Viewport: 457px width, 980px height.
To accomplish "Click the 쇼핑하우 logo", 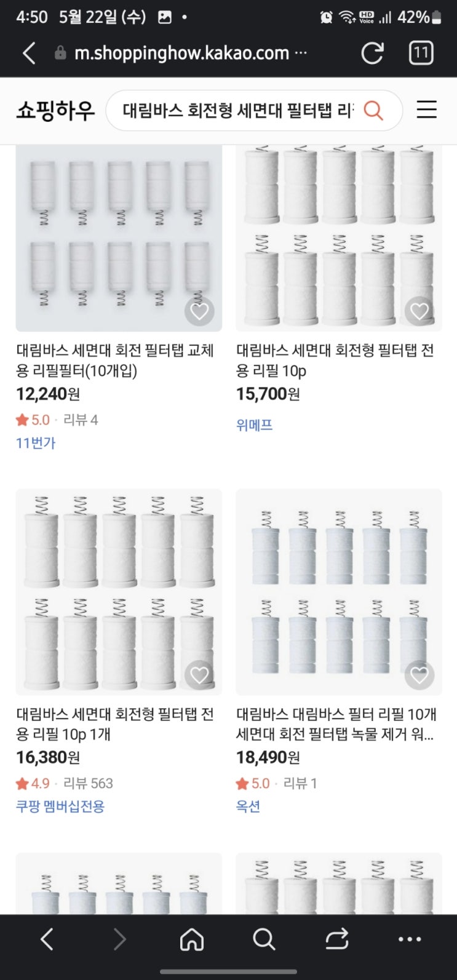I will [55, 111].
